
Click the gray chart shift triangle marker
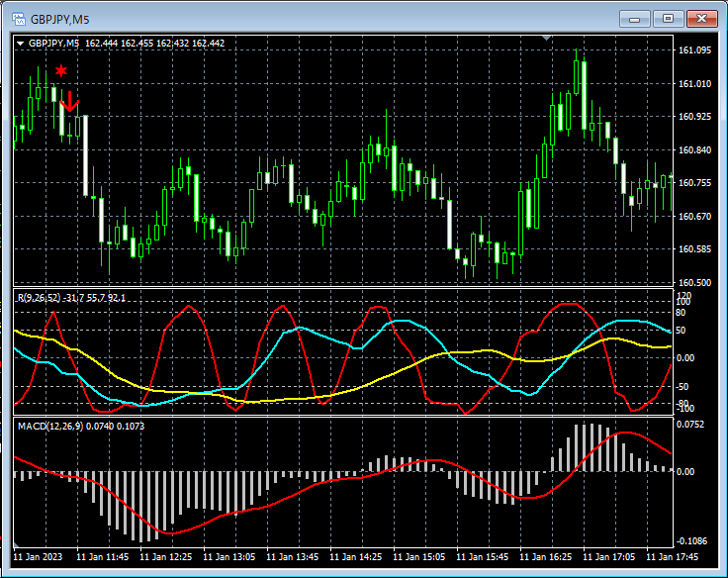coord(547,38)
